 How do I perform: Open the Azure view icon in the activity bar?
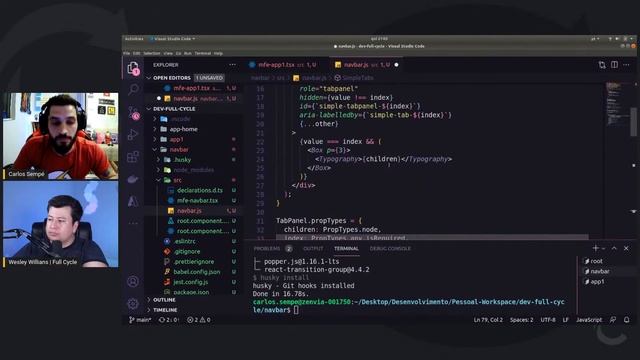133,201
